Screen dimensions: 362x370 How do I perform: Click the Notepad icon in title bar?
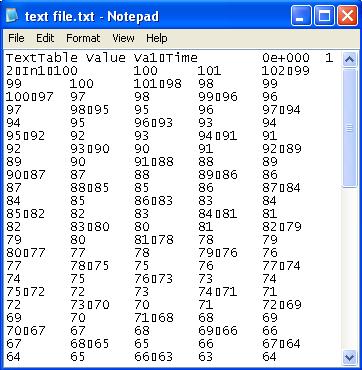(x=12, y=16)
